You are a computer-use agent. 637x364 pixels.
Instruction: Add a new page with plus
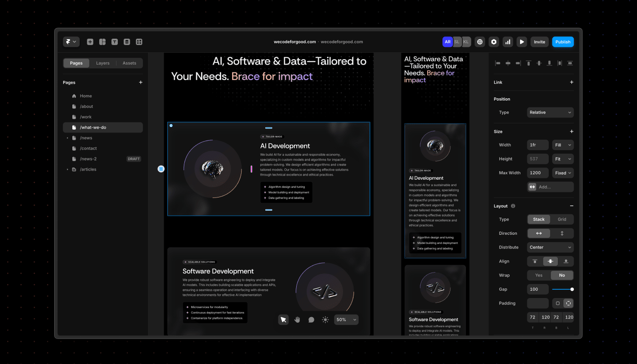pyautogui.click(x=141, y=82)
